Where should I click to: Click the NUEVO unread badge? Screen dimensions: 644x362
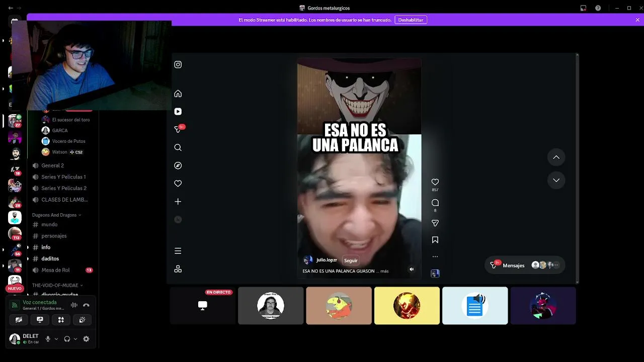[15, 289]
